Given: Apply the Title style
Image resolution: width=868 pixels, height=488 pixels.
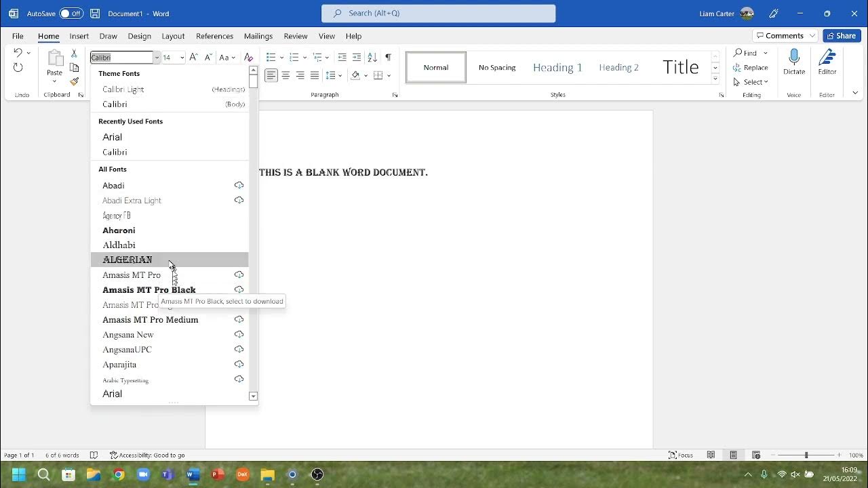Looking at the screenshot, I should point(680,67).
